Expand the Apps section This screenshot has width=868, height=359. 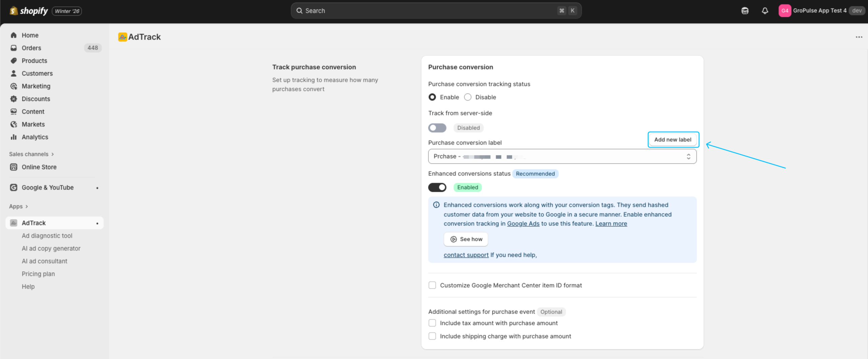(19, 206)
